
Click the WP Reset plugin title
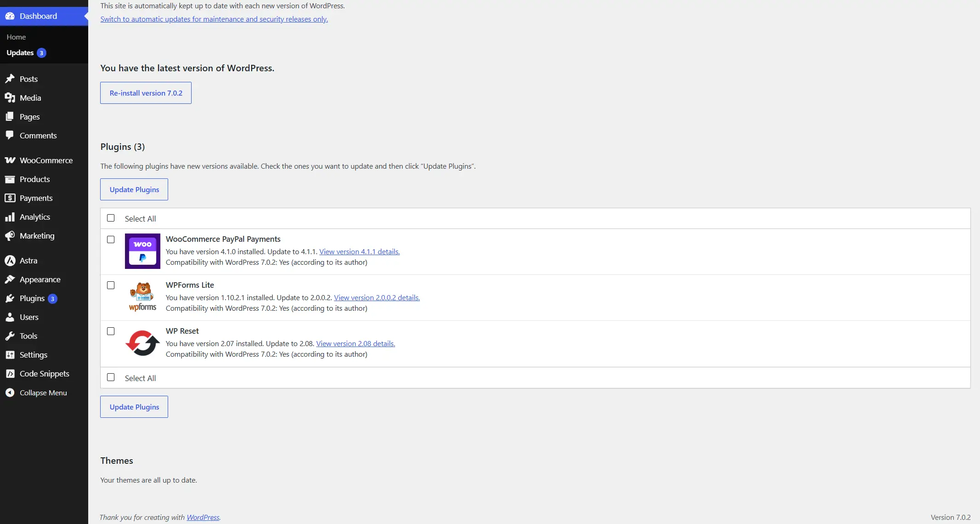pos(182,331)
